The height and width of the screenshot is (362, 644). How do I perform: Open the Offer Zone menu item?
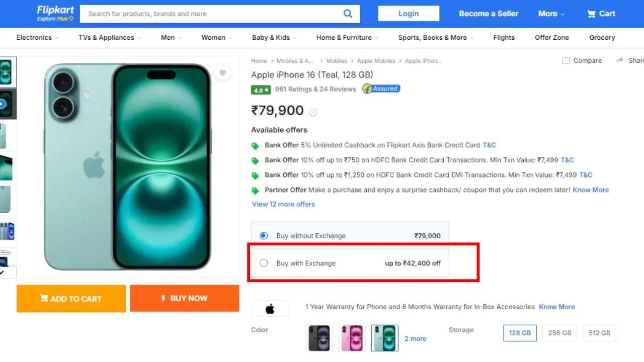click(552, 38)
